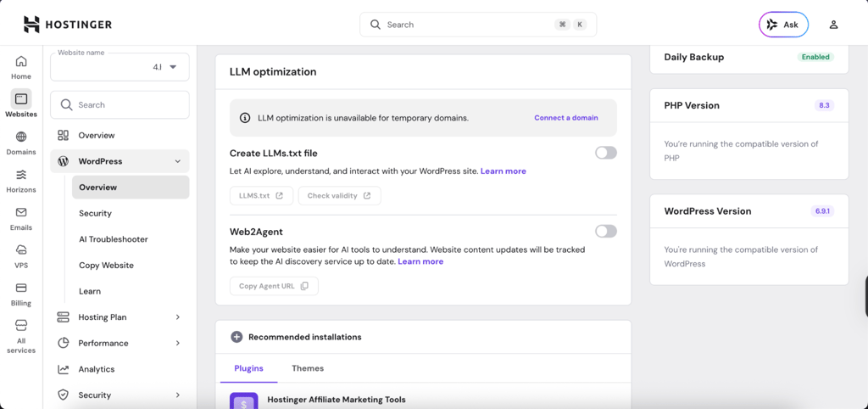Viewport: 868px width, 409px height.
Task: Click the Hostinger logo
Action: pos(67,25)
